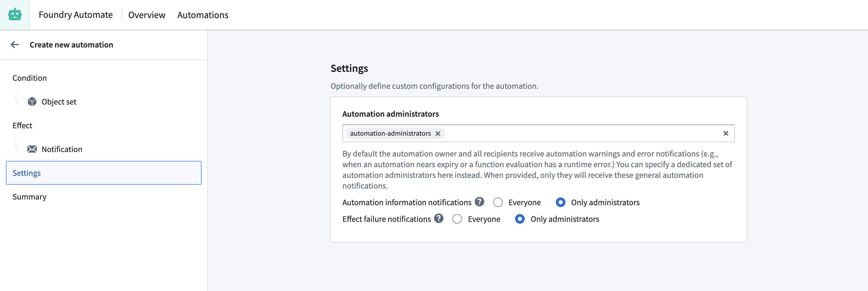Go back using the left arrow icon
This screenshot has width=868, height=291.
(x=15, y=45)
